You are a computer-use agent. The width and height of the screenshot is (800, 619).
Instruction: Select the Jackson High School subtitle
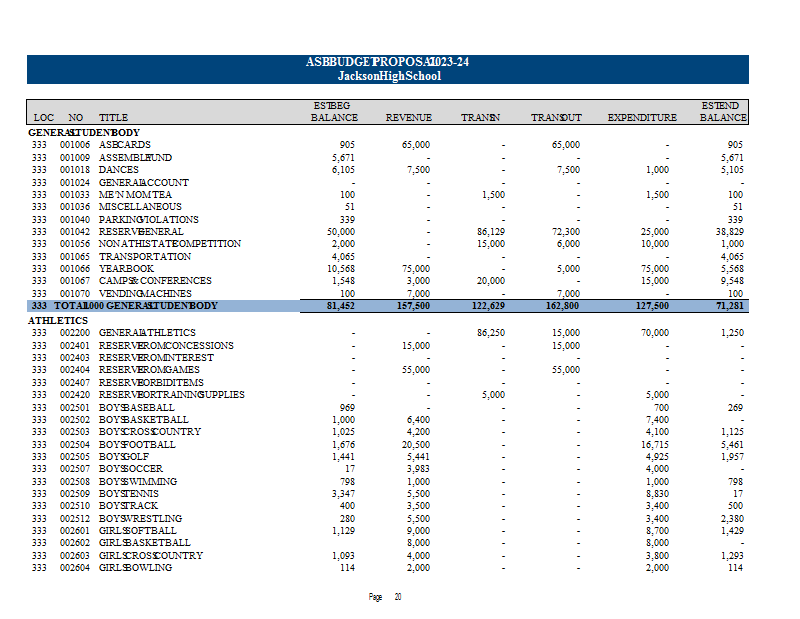coord(389,76)
